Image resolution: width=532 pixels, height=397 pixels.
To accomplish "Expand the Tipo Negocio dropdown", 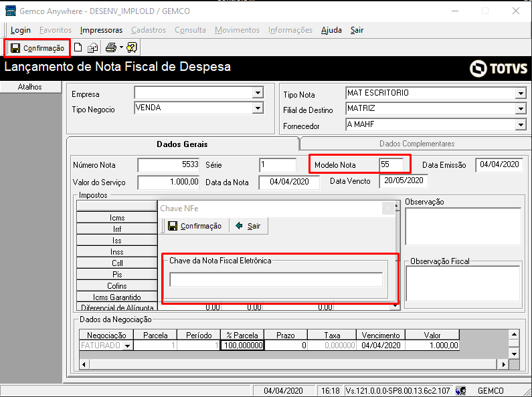I will pyautogui.click(x=258, y=108).
